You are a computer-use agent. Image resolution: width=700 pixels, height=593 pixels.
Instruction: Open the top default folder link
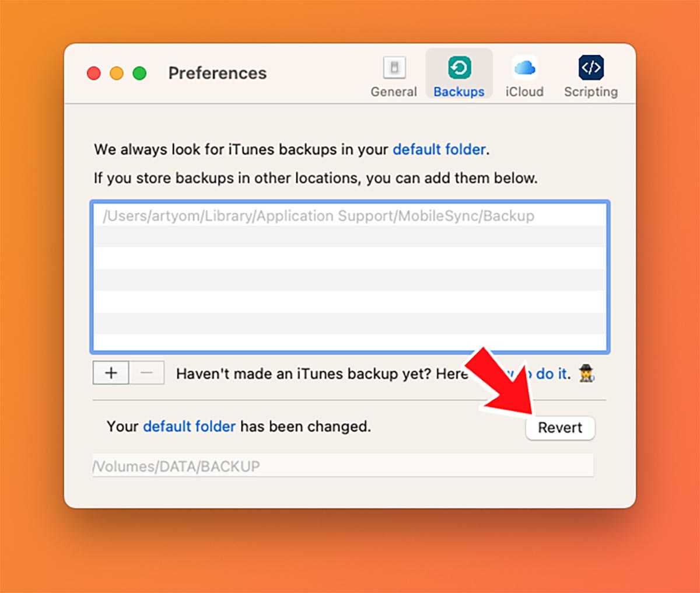439,149
